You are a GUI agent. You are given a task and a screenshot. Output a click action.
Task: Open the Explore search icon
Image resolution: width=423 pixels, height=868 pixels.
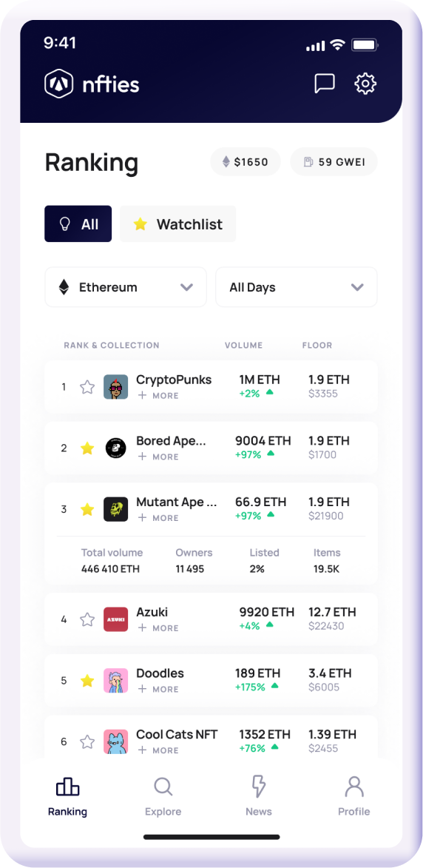[163, 786]
